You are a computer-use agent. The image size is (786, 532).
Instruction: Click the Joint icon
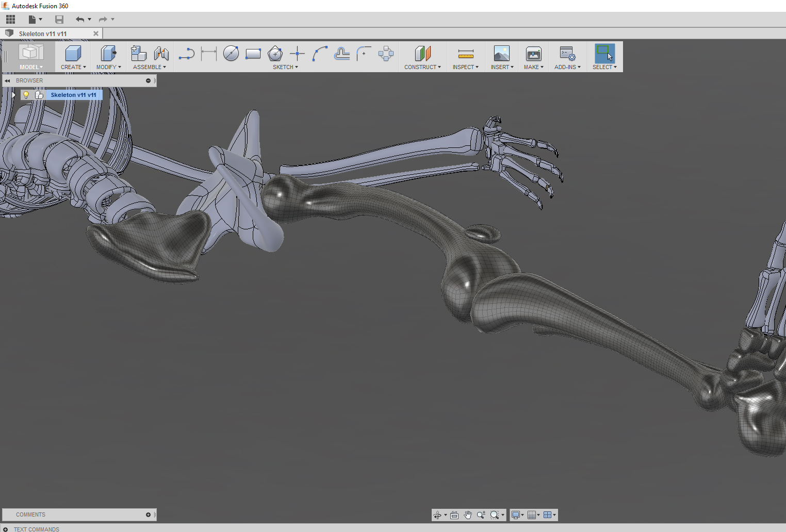(161, 53)
